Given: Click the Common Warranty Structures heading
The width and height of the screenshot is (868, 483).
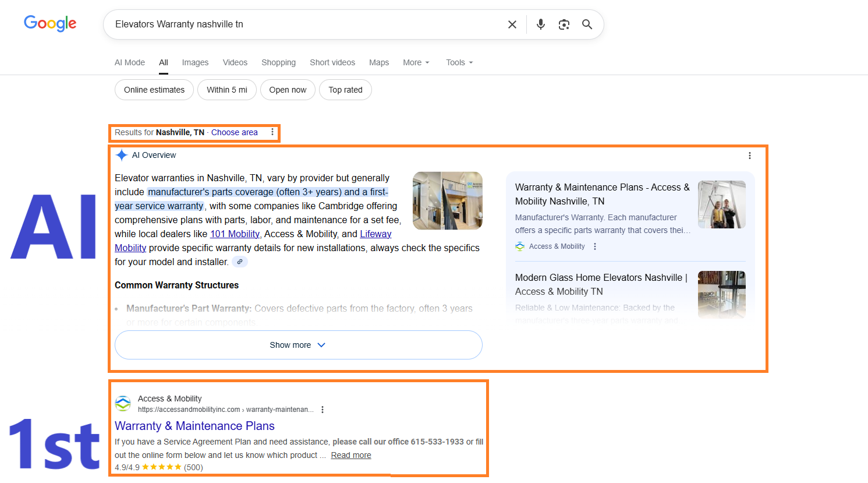Looking at the screenshot, I should click(x=177, y=285).
